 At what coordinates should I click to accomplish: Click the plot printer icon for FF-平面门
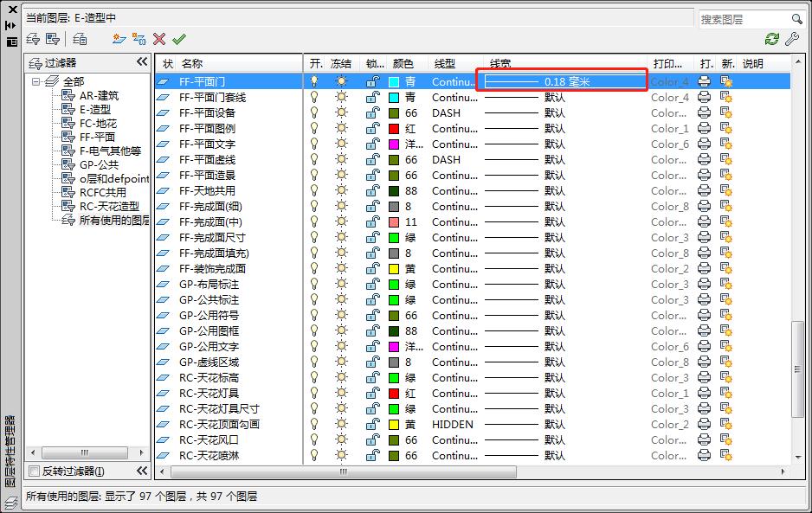point(705,81)
